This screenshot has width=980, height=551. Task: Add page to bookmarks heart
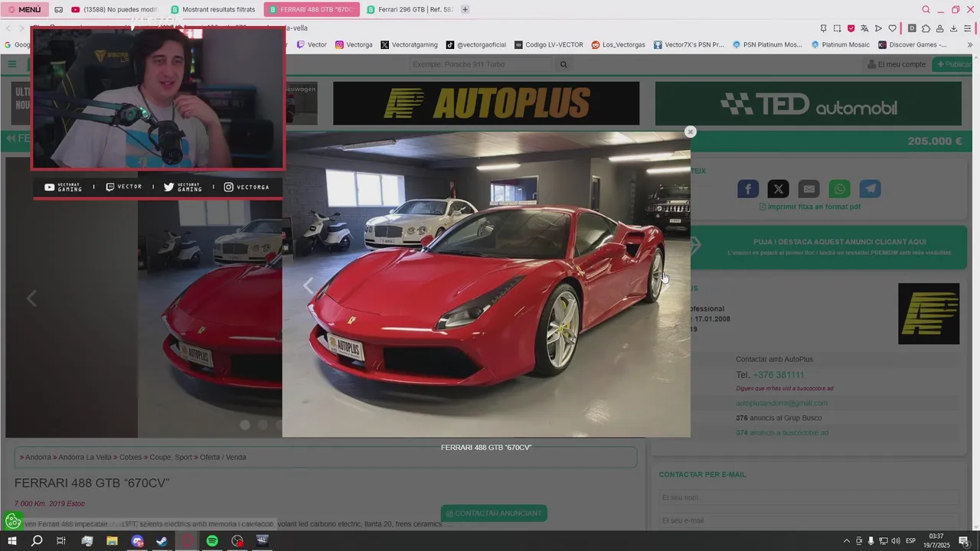pos(892,28)
